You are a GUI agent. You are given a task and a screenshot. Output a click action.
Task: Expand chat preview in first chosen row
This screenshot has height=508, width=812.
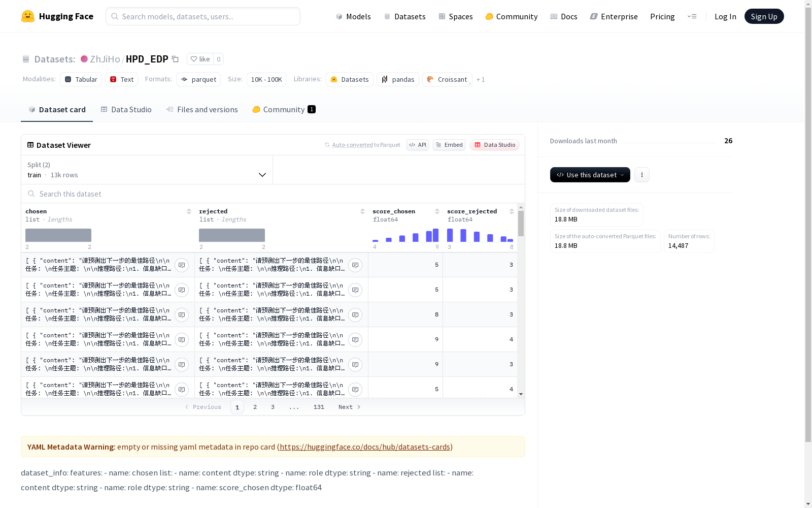(182, 265)
